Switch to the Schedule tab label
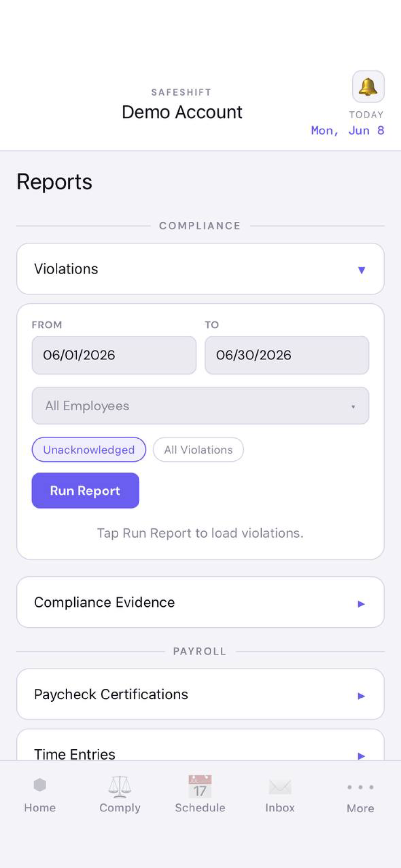Viewport: 401px width, 868px height. [x=200, y=808]
